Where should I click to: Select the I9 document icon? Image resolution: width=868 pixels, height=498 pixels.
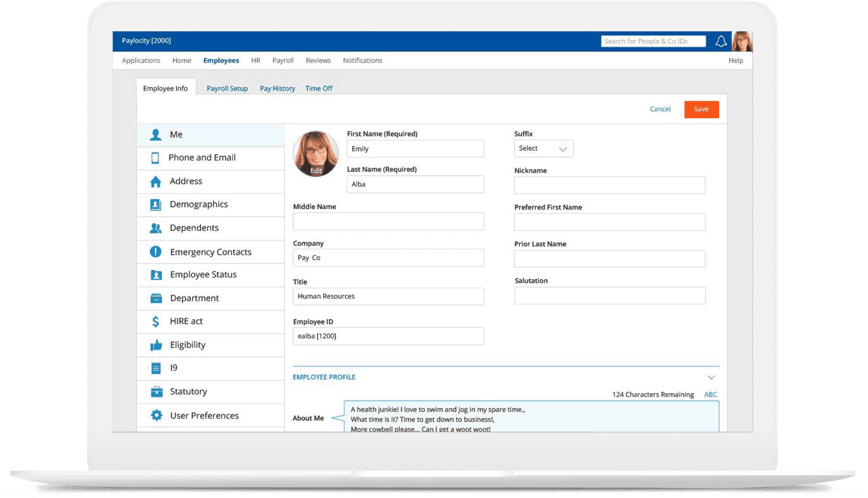156,368
